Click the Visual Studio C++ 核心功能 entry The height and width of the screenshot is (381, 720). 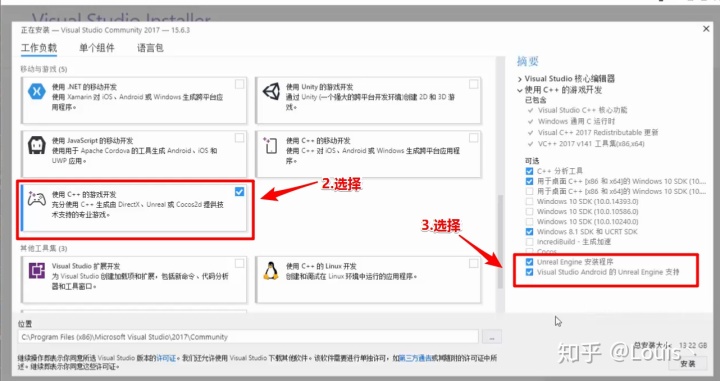tap(582, 110)
